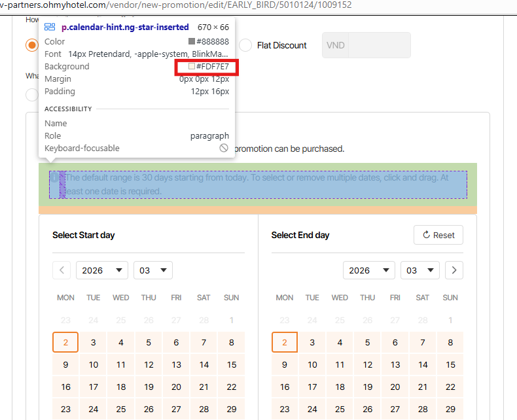Expand the end calendar year dropdown
Viewport: 517px width, 420px height.
point(368,270)
